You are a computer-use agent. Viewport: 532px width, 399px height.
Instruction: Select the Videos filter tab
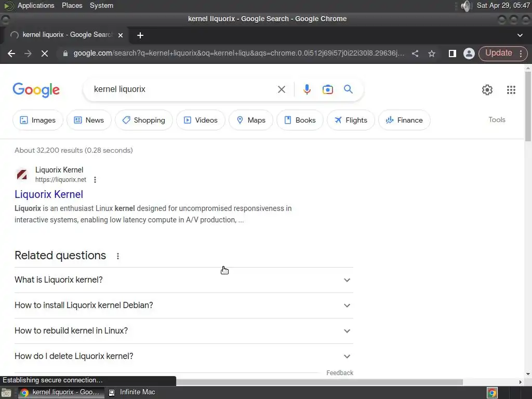pos(201,120)
